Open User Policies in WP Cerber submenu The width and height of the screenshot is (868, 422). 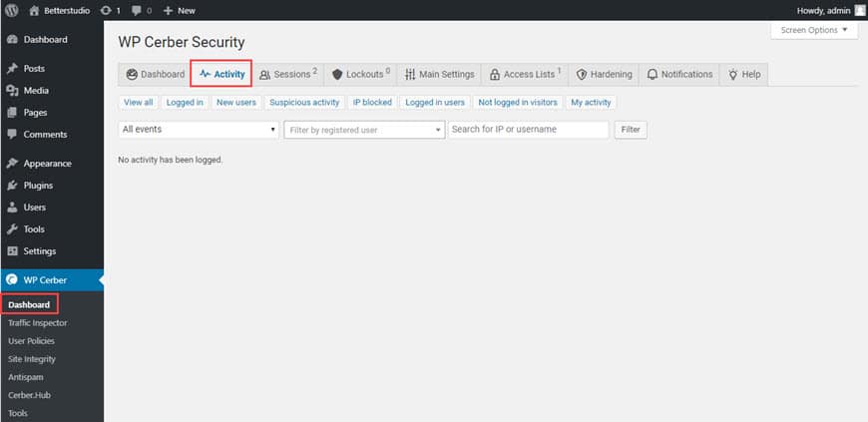tap(32, 341)
